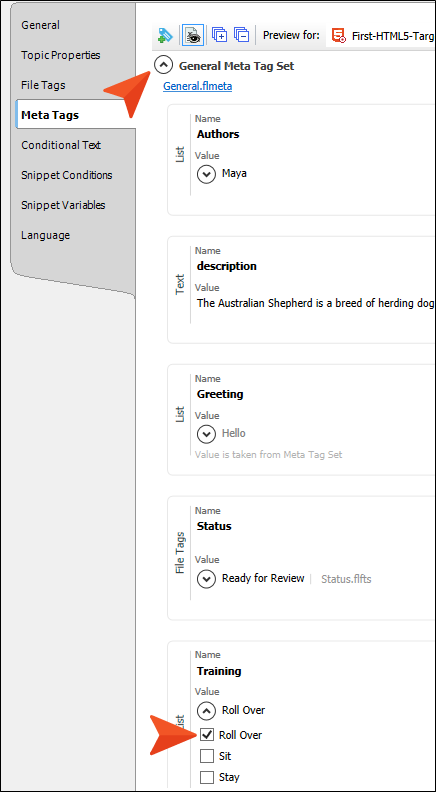This screenshot has width=436, height=792.
Task: Click the collapse all icon
Action: click(241, 35)
